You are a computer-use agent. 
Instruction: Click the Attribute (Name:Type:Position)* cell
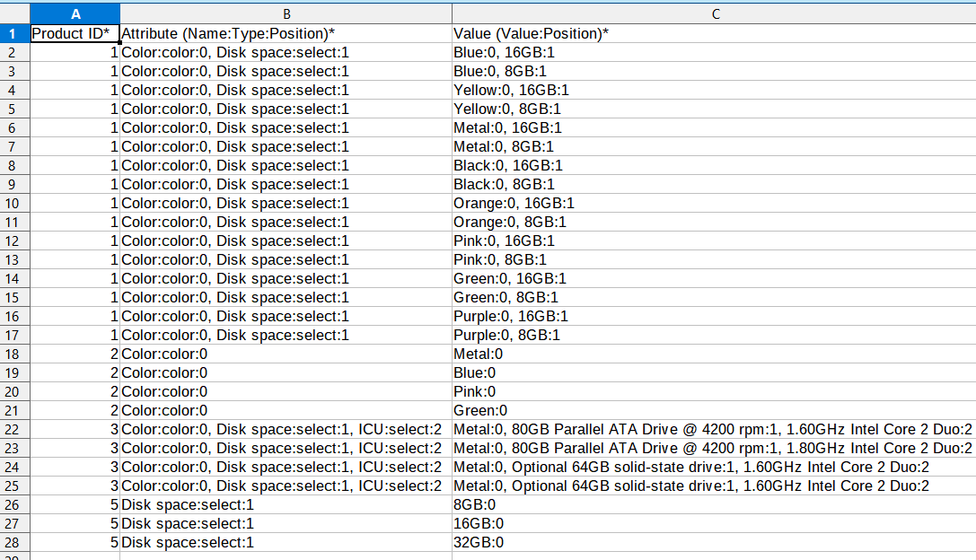[x=286, y=33]
